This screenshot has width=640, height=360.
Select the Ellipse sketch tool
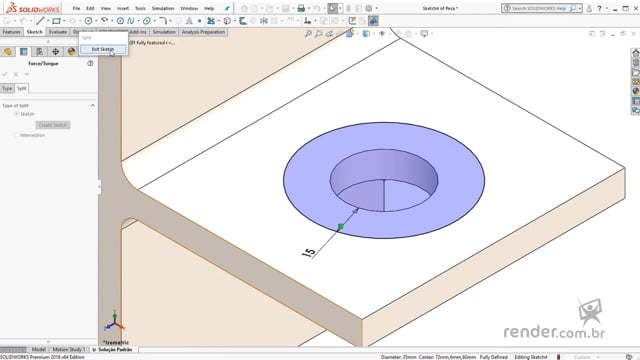pyautogui.click(x=147, y=21)
